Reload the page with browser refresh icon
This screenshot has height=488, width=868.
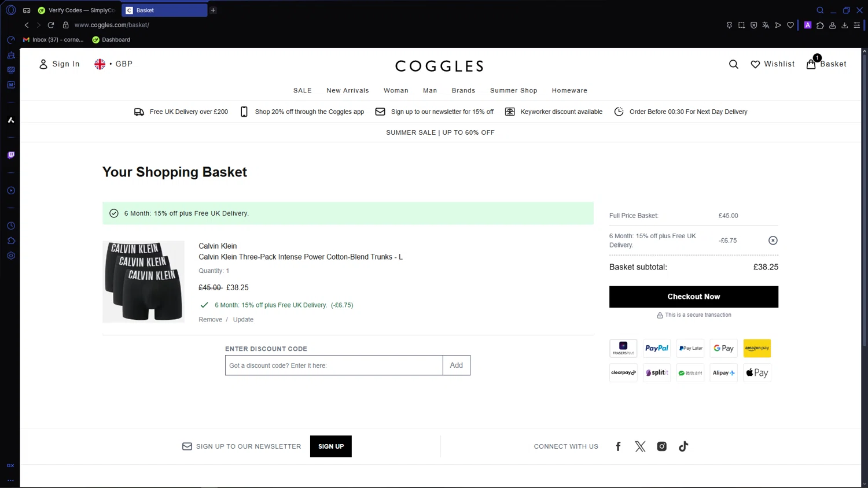tap(51, 25)
